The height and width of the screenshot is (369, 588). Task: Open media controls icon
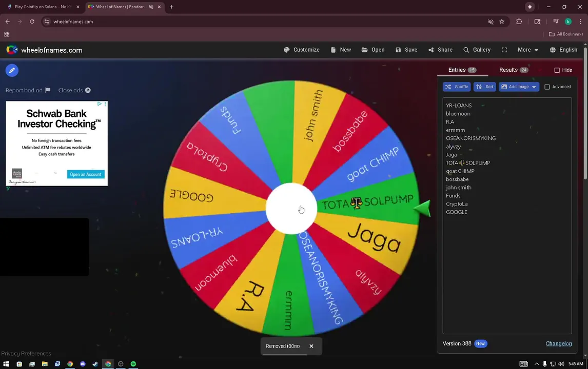[x=556, y=22]
